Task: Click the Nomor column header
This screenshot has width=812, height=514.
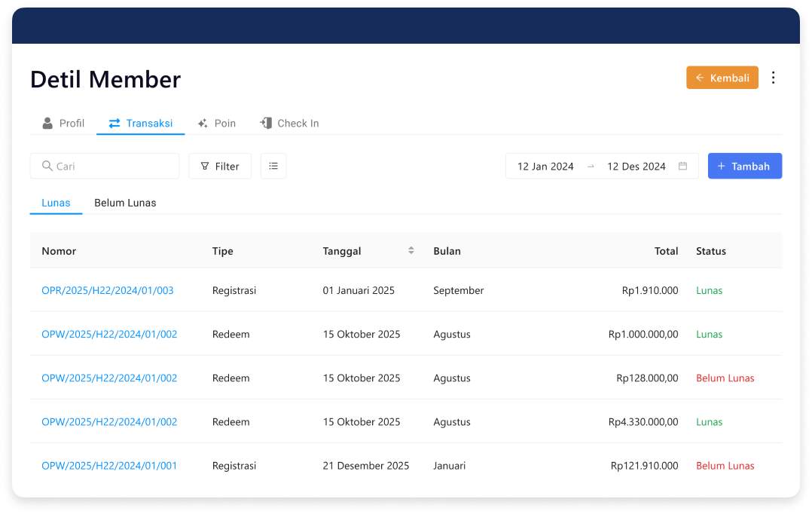Action: tap(59, 251)
